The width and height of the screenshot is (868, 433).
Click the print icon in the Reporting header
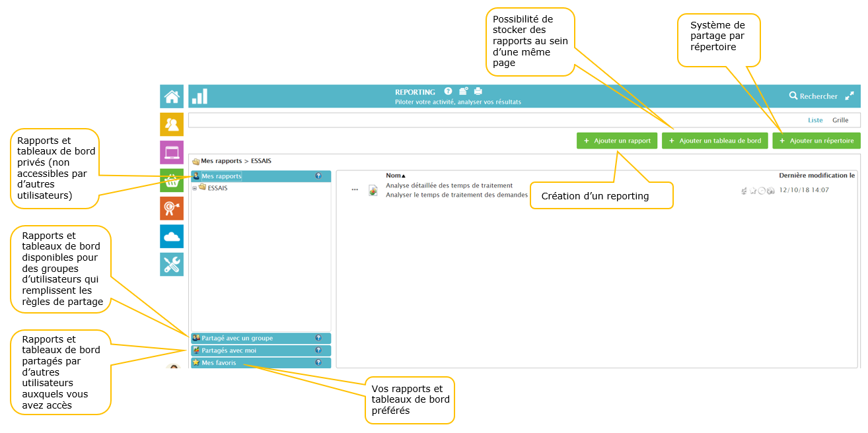point(478,91)
